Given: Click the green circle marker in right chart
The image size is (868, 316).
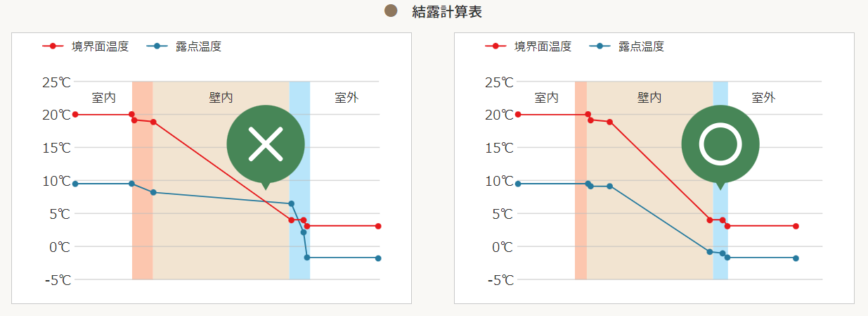Looking at the screenshot, I should coord(720,144).
